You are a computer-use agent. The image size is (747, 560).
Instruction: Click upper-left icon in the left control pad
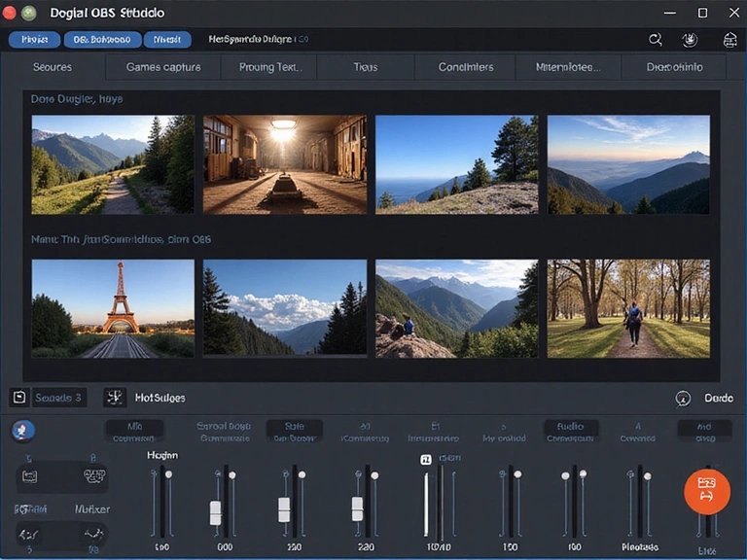tap(29, 476)
